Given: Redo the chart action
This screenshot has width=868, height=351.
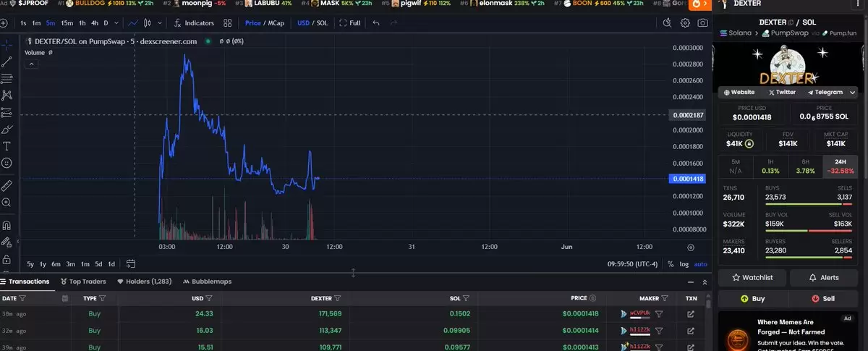Looking at the screenshot, I should coord(393,23).
